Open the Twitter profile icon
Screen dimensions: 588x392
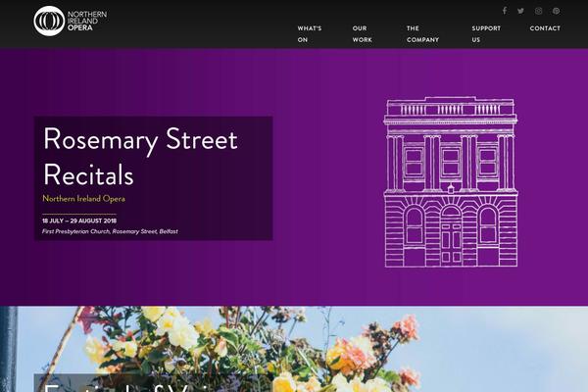pos(520,11)
